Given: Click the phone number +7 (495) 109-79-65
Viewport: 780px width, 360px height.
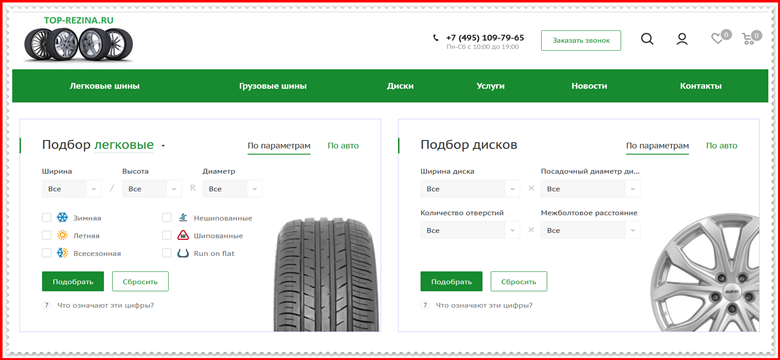Looking at the screenshot, I should point(485,38).
